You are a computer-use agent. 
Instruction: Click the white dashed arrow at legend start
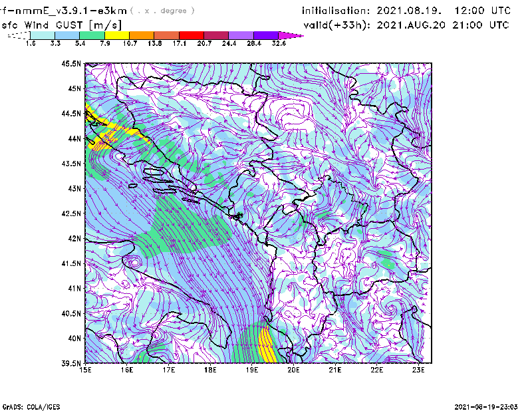(x=19, y=35)
